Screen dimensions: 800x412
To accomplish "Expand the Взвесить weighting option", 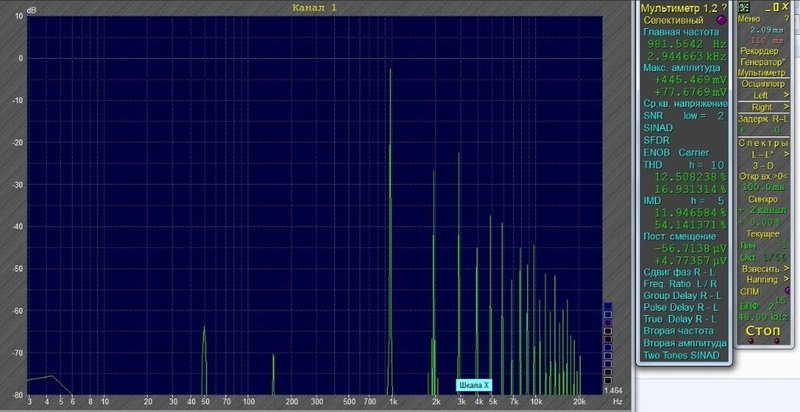I will coord(764,269).
